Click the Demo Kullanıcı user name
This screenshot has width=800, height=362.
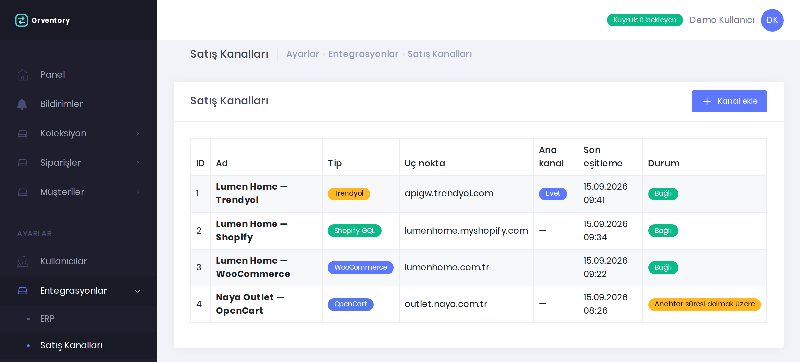point(721,20)
